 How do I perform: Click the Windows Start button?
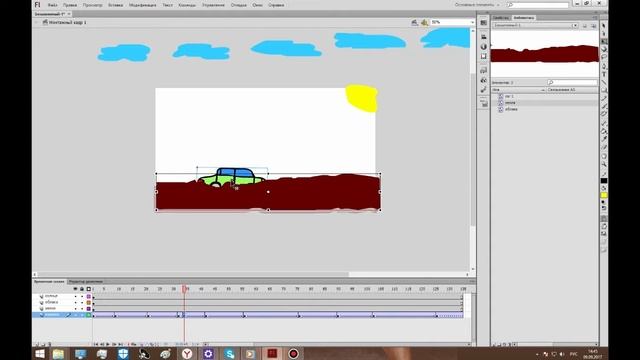tap(40, 353)
